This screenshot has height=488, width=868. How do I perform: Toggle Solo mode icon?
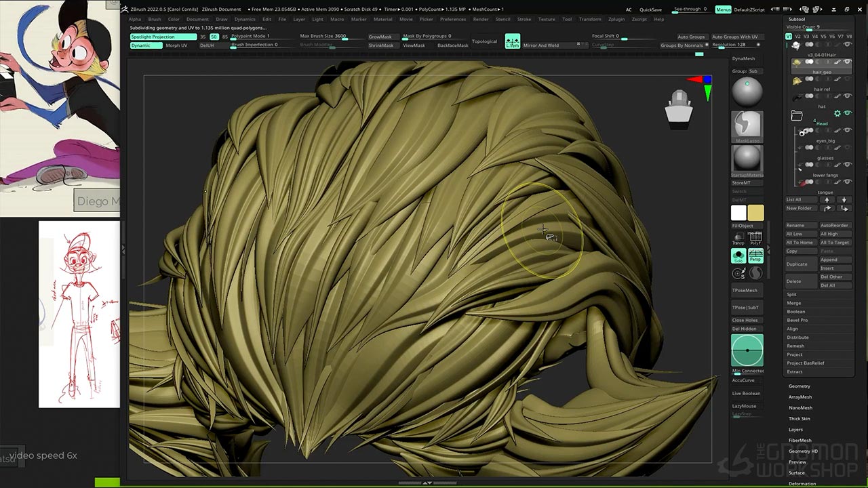(738, 256)
